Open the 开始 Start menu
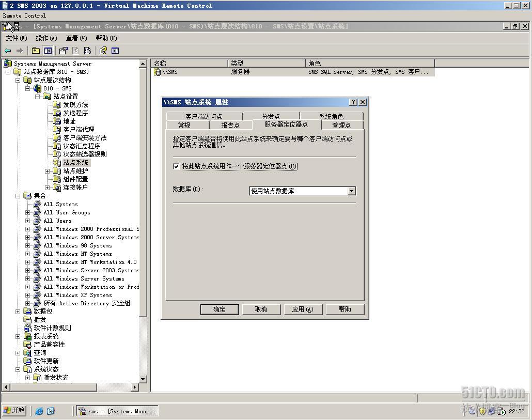 pos(14,411)
